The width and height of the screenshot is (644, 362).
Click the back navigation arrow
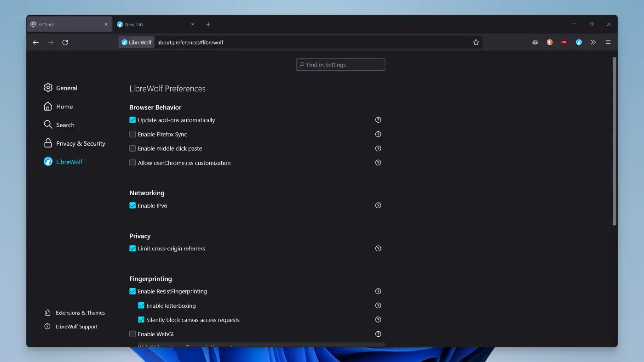point(36,42)
